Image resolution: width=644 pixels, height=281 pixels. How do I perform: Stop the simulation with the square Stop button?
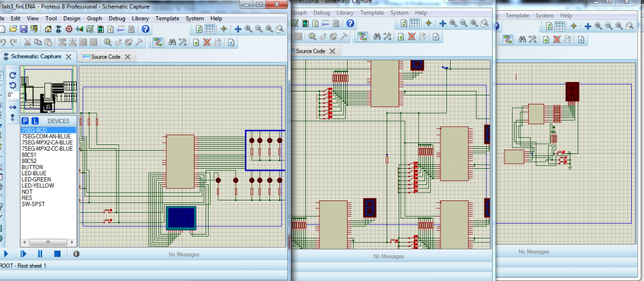pyautogui.click(x=57, y=254)
